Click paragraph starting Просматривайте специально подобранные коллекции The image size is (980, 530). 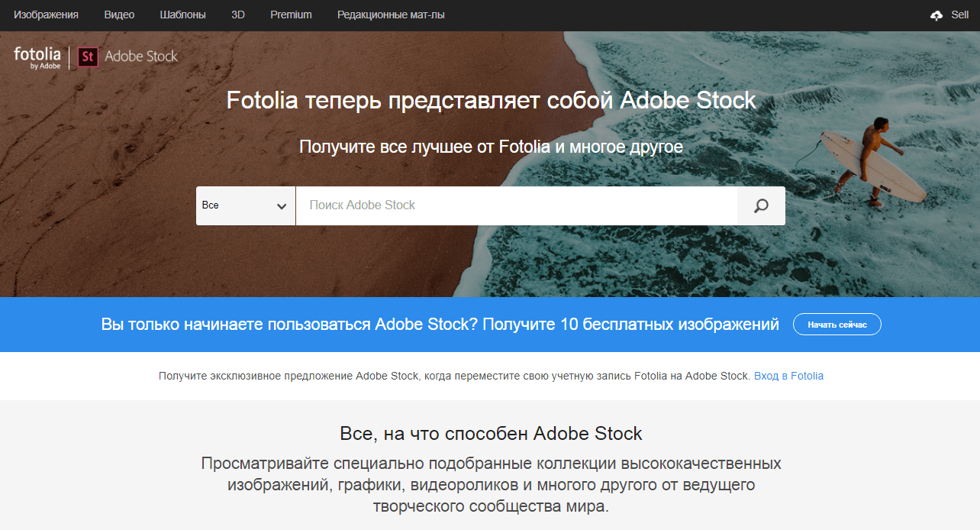click(491, 485)
